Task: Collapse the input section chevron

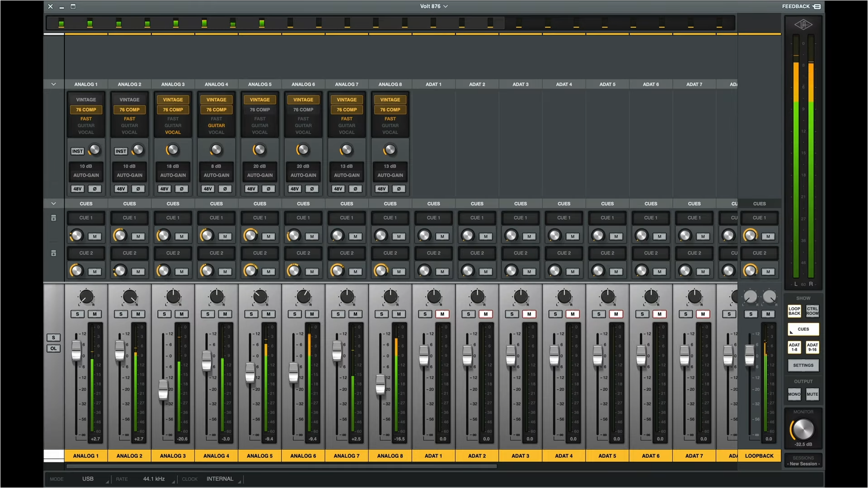Action: coord(53,84)
